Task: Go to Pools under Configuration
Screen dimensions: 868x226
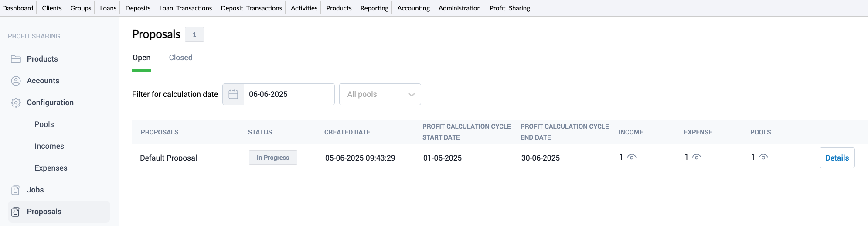Action: click(x=44, y=124)
